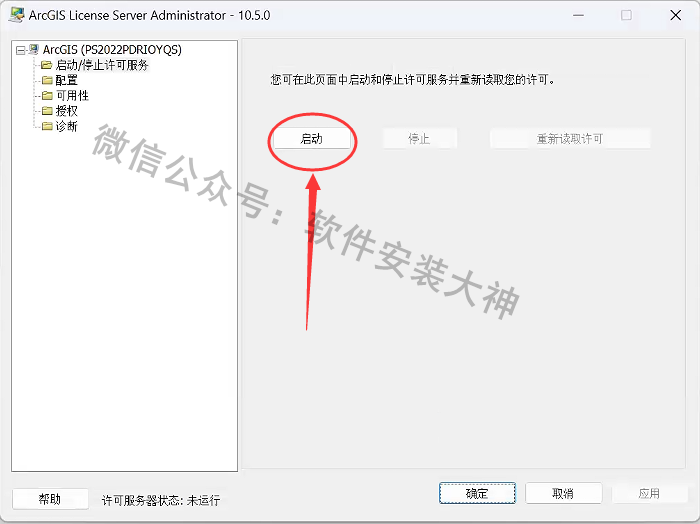Select the 授权 tree item
The image size is (700, 524).
coord(66,111)
